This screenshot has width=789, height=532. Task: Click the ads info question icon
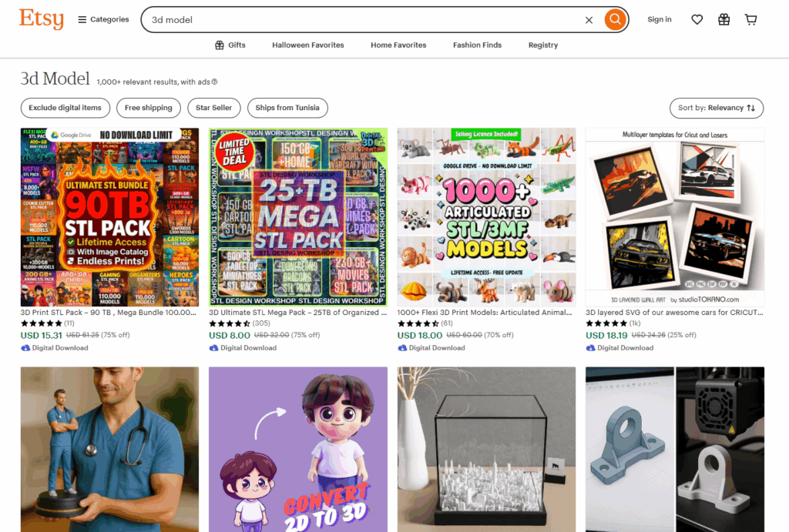click(215, 82)
